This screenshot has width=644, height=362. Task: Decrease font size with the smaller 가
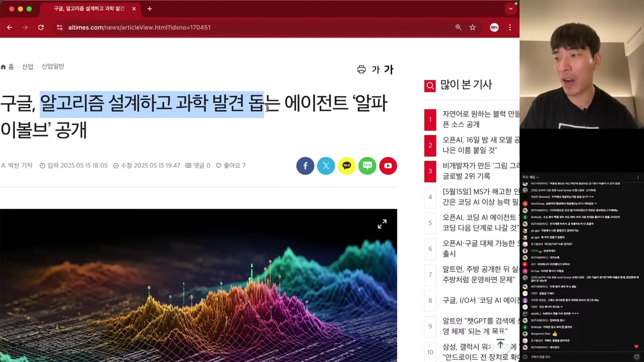click(376, 70)
